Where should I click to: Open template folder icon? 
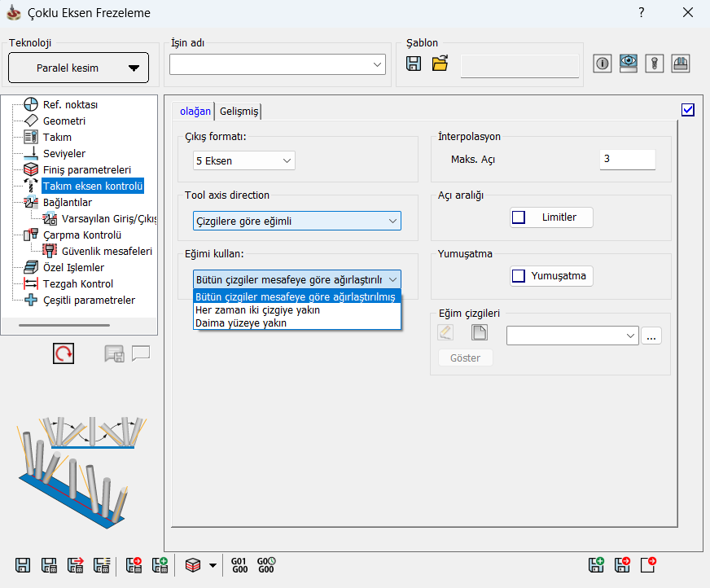440,64
